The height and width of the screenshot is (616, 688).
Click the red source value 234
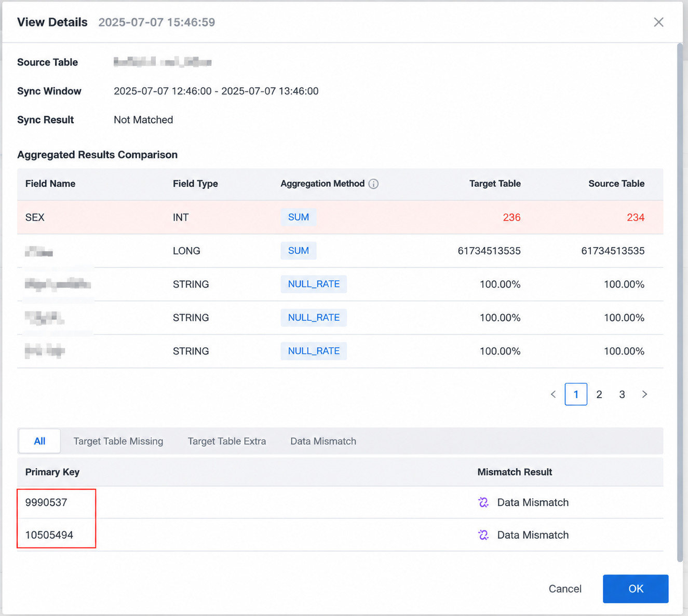636,217
